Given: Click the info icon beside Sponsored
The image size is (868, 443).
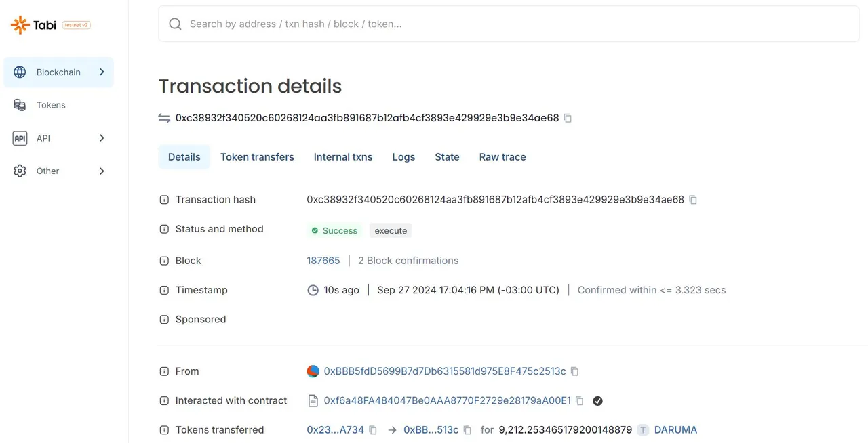Looking at the screenshot, I should [164, 320].
